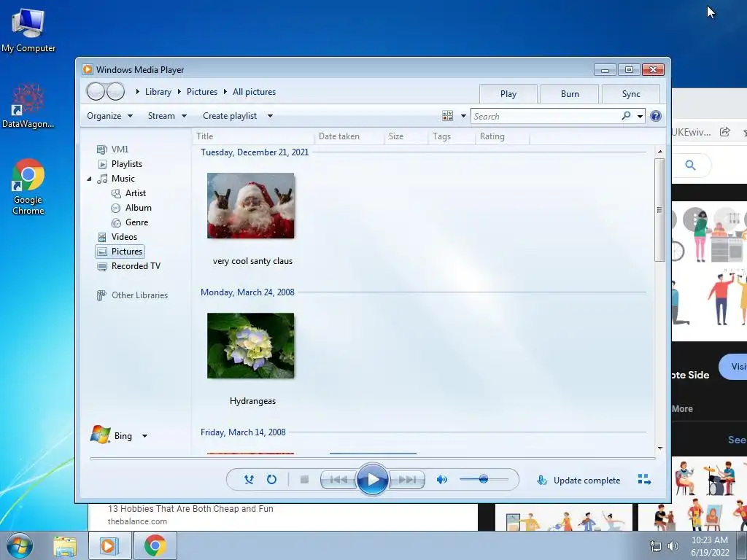Screen dimensions: 747x560
Task: Click the search magnifier in Chrome window
Action: coord(690,166)
